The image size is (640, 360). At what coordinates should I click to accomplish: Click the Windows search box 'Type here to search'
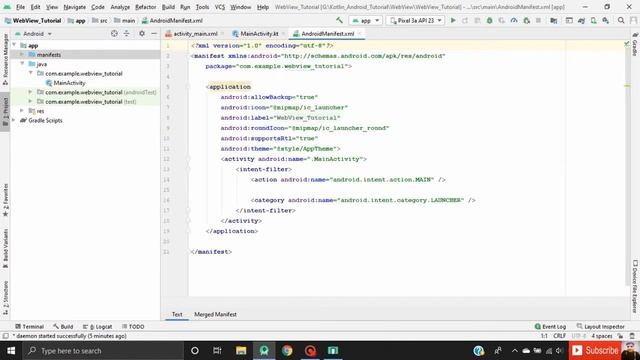point(103,351)
